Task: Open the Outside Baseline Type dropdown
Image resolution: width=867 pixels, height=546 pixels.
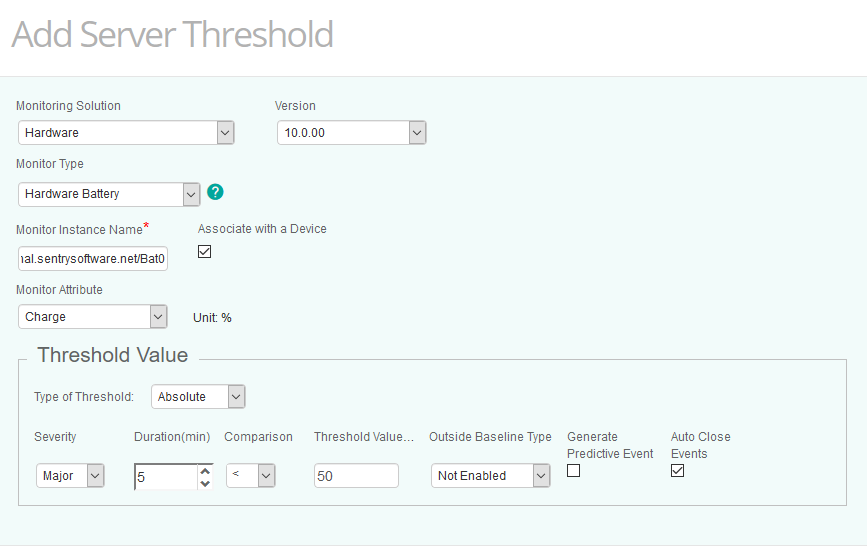Action: [x=491, y=476]
